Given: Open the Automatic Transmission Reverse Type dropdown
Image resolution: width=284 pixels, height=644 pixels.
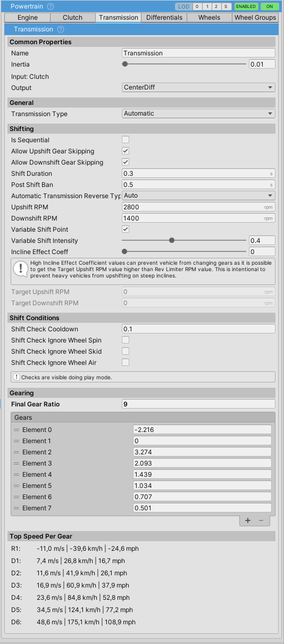Looking at the screenshot, I should 198,195.
